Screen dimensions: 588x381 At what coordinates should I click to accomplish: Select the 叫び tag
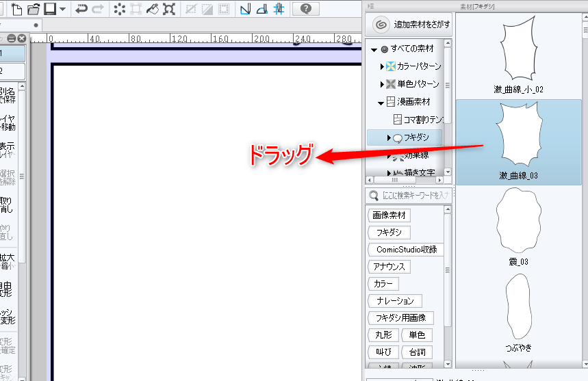tap(383, 352)
